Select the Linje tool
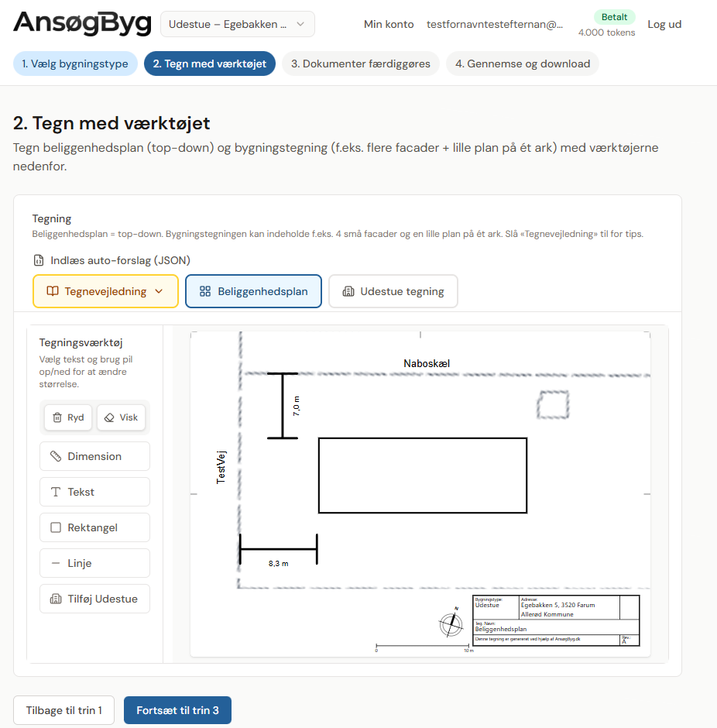This screenshot has width=717, height=728. click(x=94, y=562)
